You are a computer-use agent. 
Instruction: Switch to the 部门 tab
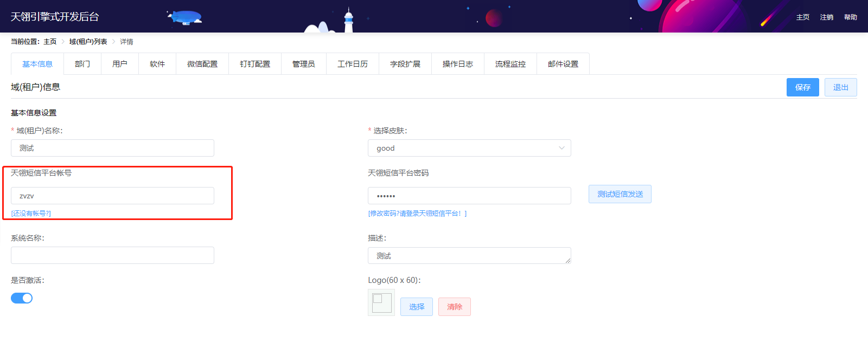(x=82, y=64)
